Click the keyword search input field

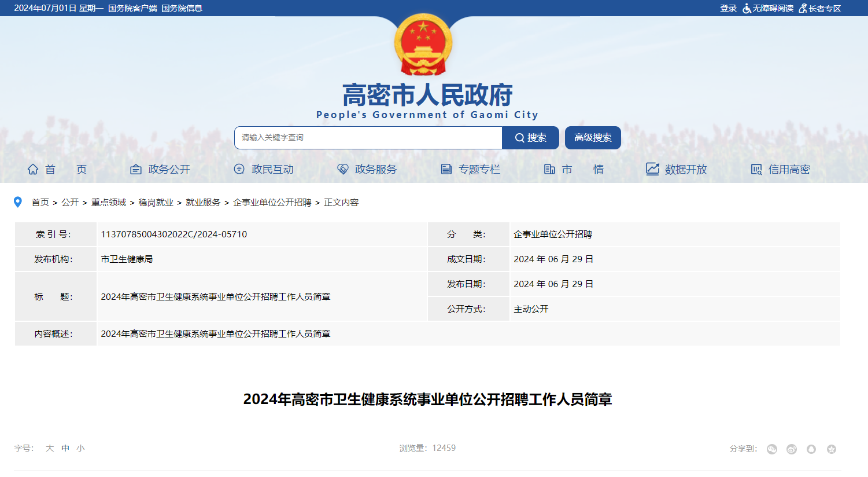click(368, 138)
